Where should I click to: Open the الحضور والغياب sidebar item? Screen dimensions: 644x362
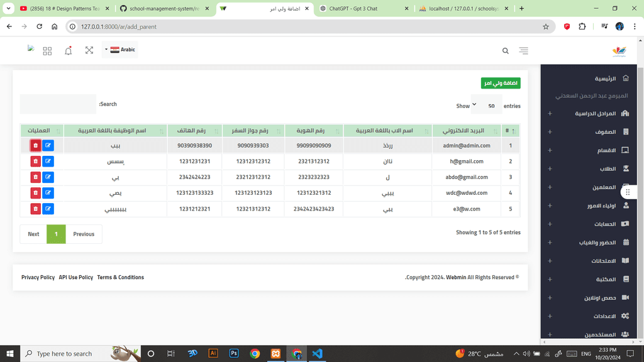(589, 243)
